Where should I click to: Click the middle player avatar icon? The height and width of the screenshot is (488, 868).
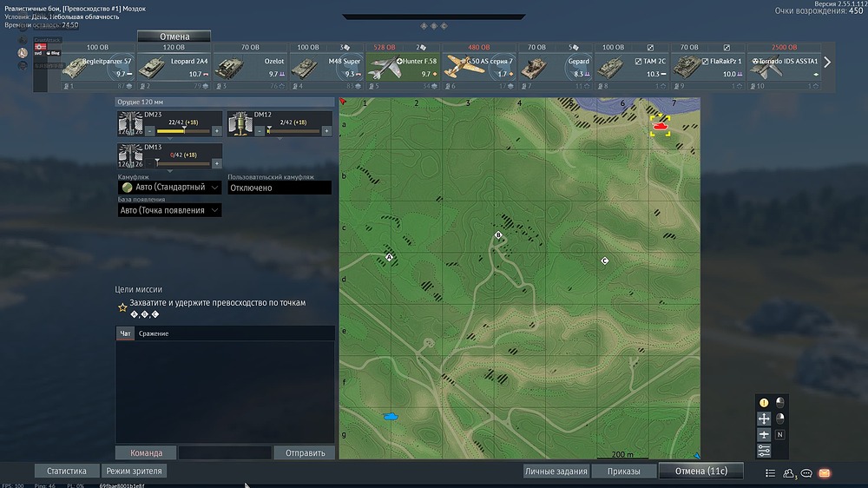tap(23, 53)
